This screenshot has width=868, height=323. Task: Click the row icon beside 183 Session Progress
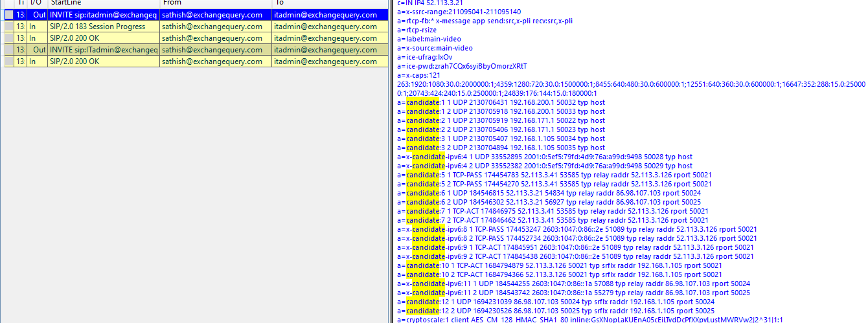[8, 27]
